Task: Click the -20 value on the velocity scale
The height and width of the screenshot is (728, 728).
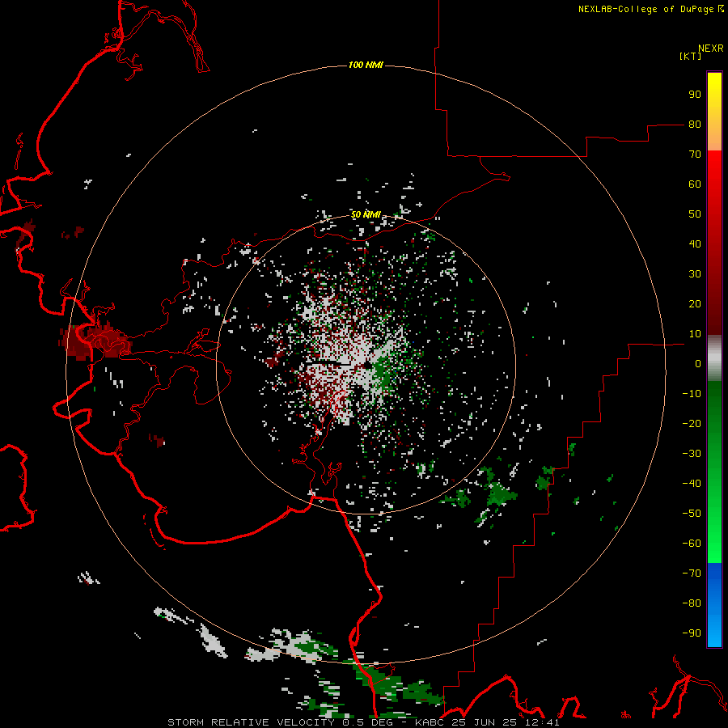Action: 692,423
